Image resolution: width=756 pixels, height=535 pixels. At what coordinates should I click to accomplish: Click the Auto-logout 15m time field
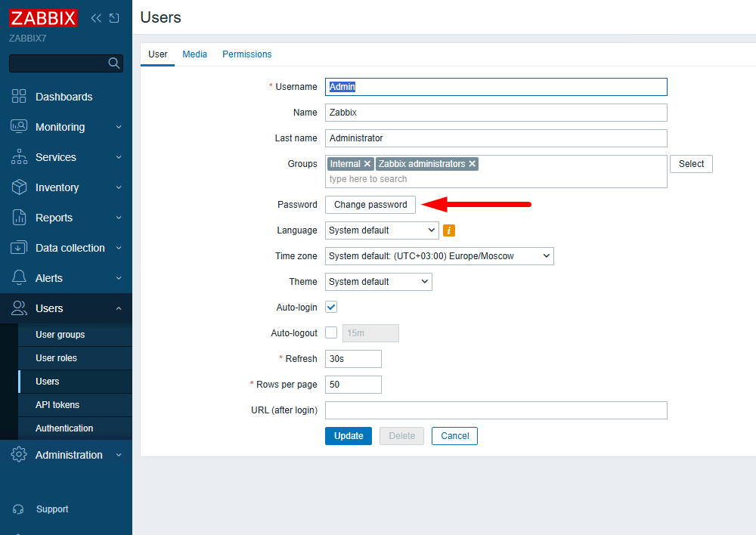point(370,333)
